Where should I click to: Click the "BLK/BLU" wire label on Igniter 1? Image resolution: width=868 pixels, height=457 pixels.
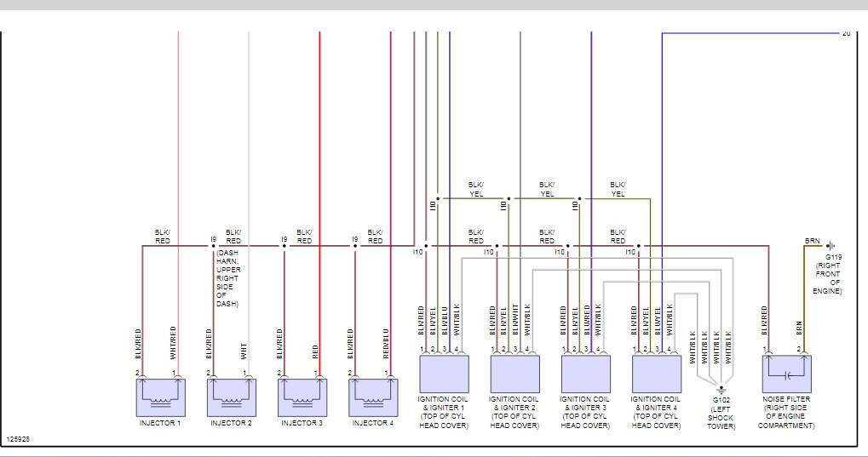coord(445,320)
